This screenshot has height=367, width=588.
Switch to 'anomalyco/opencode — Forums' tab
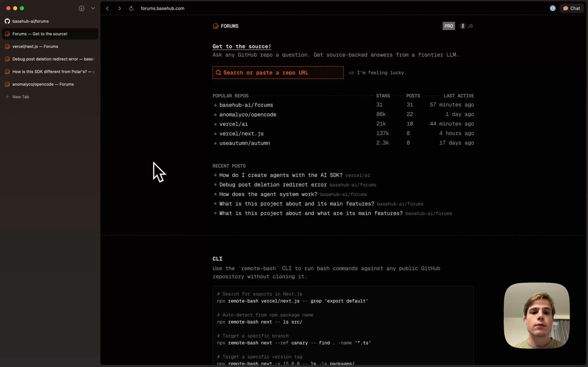tap(50, 84)
